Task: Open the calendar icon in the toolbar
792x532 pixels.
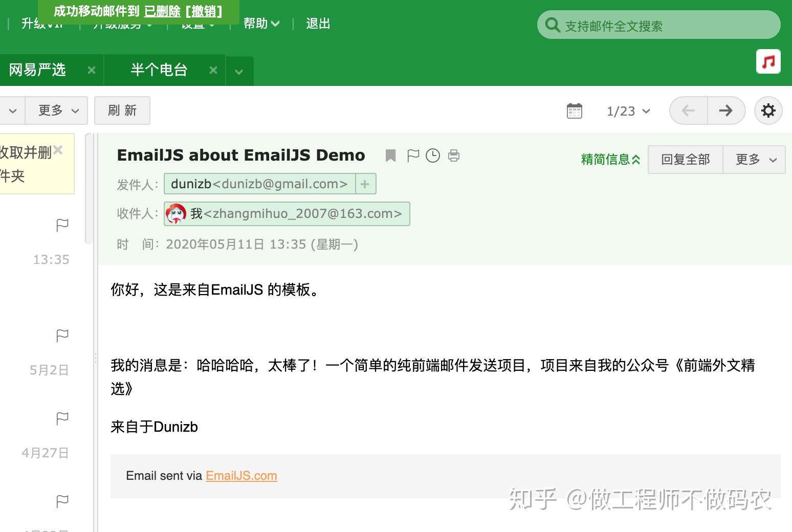Action: [x=575, y=110]
